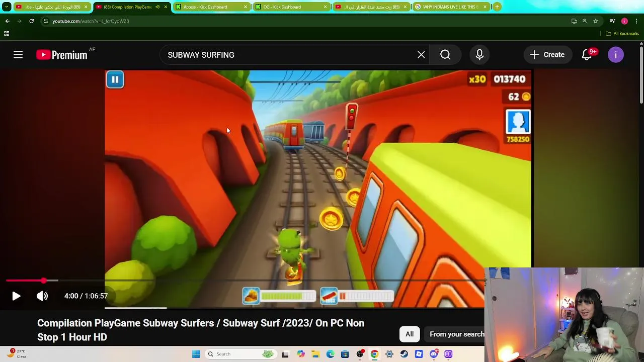This screenshot has width=644, height=362.
Task: Mute the video volume
Action: (x=42, y=296)
